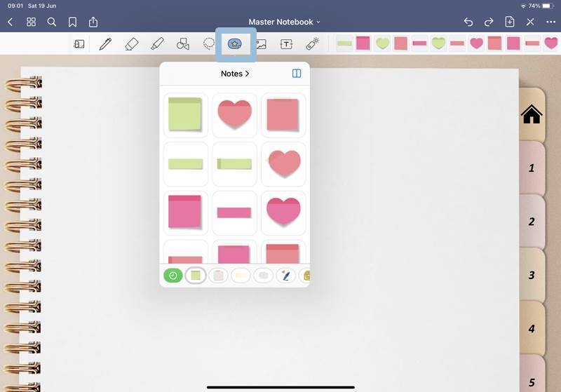This screenshot has width=561, height=392.
Task: Select the Image insert tool
Action: point(261,44)
